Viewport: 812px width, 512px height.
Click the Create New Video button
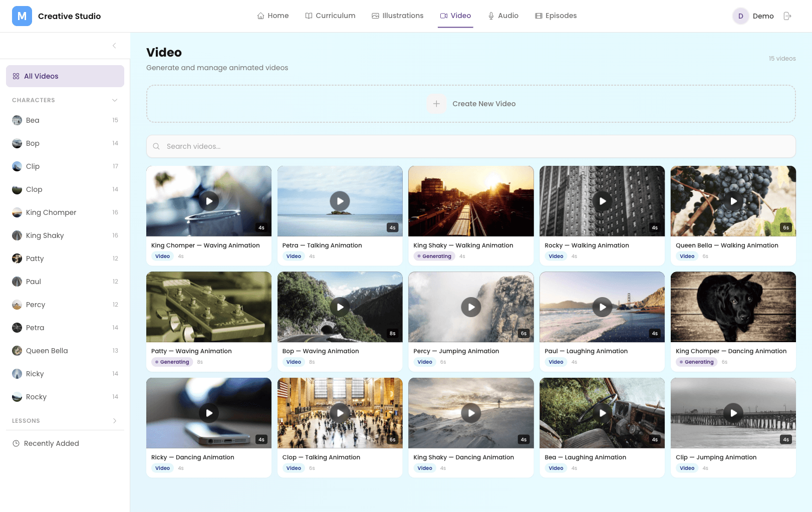click(471, 104)
